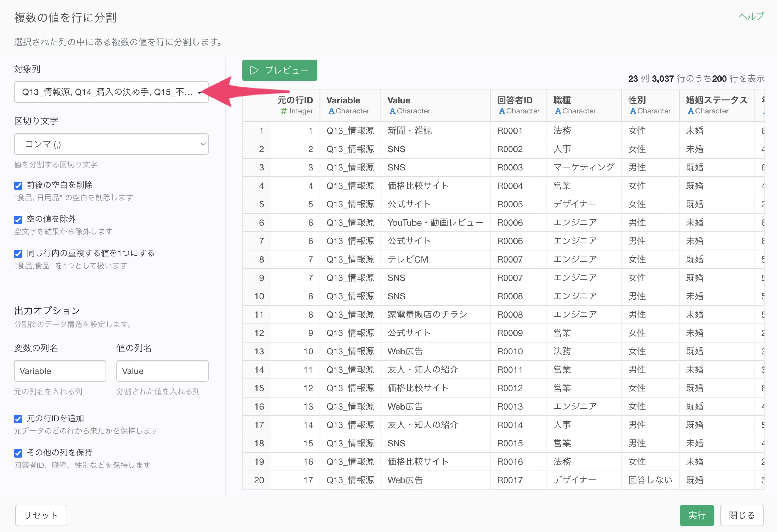Click the 値の列名 Value input field
The width and height of the screenshot is (777, 532).
[162, 371]
